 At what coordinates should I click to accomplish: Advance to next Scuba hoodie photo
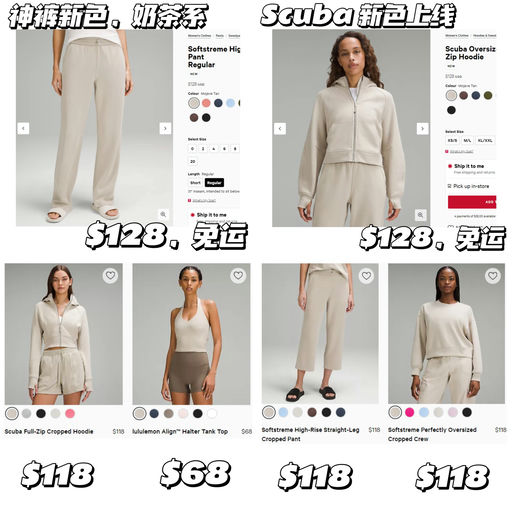[422, 128]
